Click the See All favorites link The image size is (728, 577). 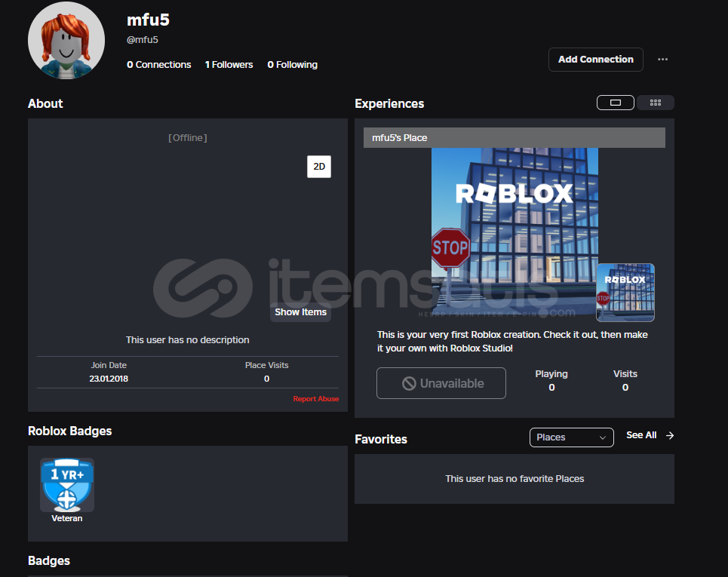point(641,435)
